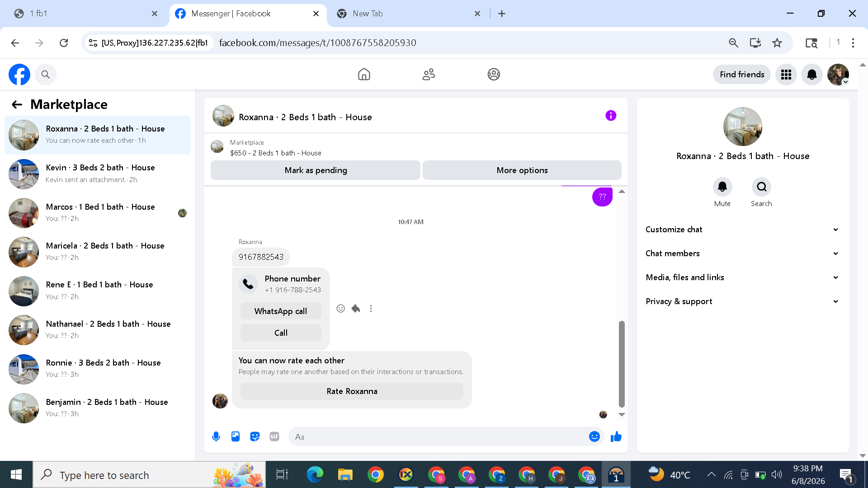Click chat scrollbar up arrow

tap(622, 192)
